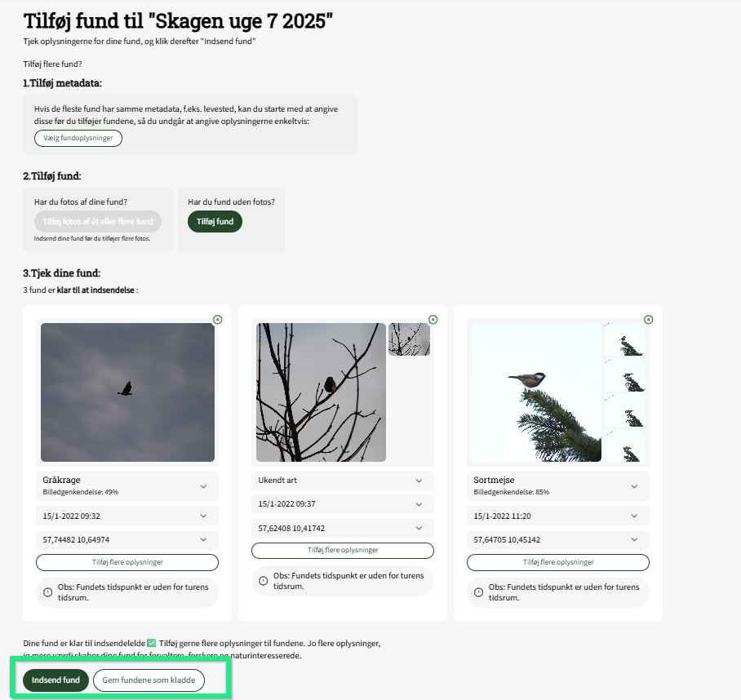The height and width of the screenshot is (700, 741).
Task: Expand the Ukendt art species dropdown
Action: click(343, 481)
